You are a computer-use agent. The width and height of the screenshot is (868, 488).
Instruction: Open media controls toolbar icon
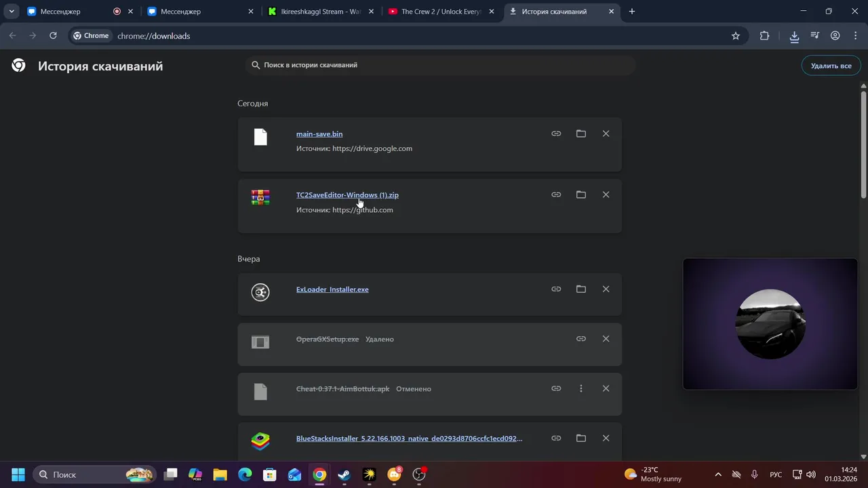point(815,36)
